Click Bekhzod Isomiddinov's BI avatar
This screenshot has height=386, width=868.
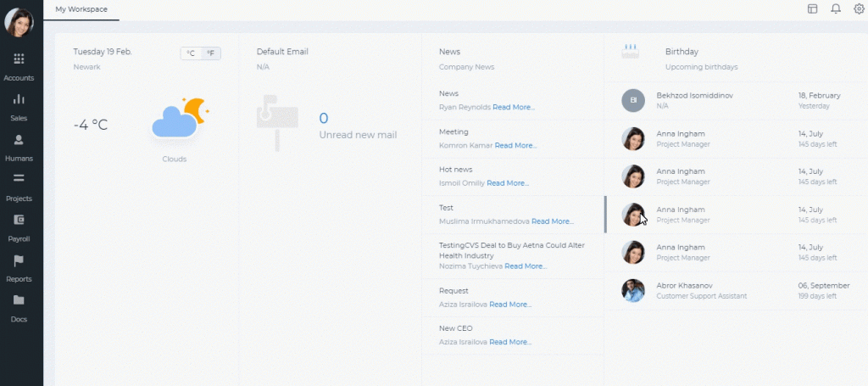click(x=633, y=100)
